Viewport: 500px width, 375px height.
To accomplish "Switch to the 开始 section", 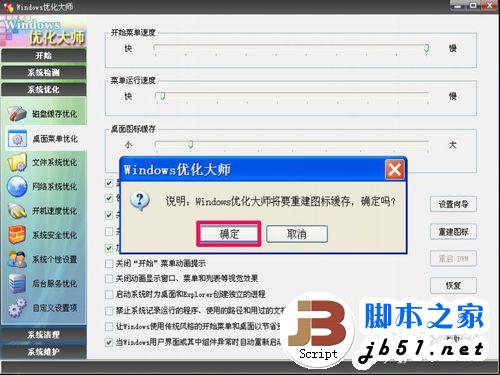I will click(43, 55).
